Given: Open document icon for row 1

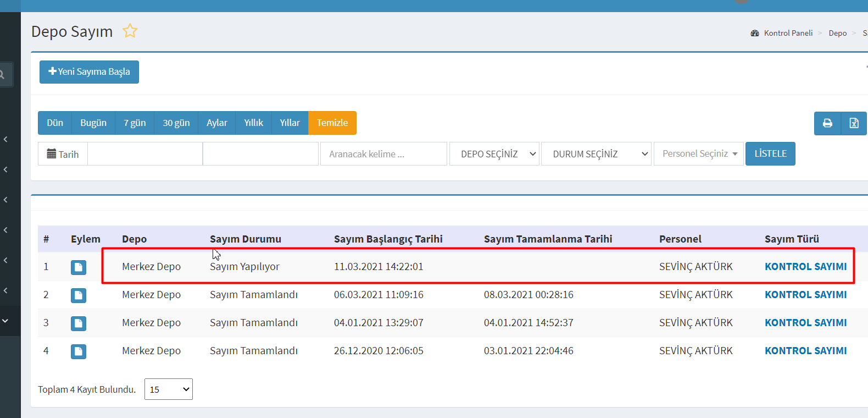Looking at the screenshot, I should click(79, 267).
